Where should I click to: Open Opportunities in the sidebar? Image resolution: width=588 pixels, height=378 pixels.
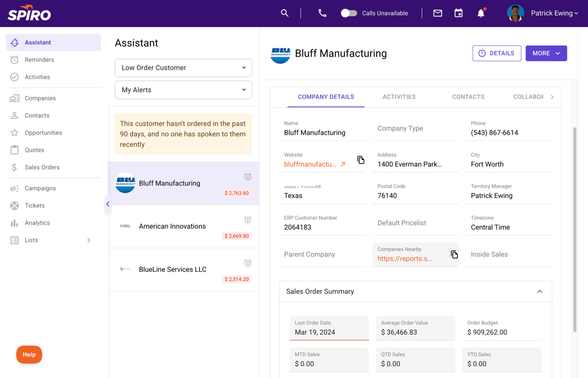click(53, 133)
